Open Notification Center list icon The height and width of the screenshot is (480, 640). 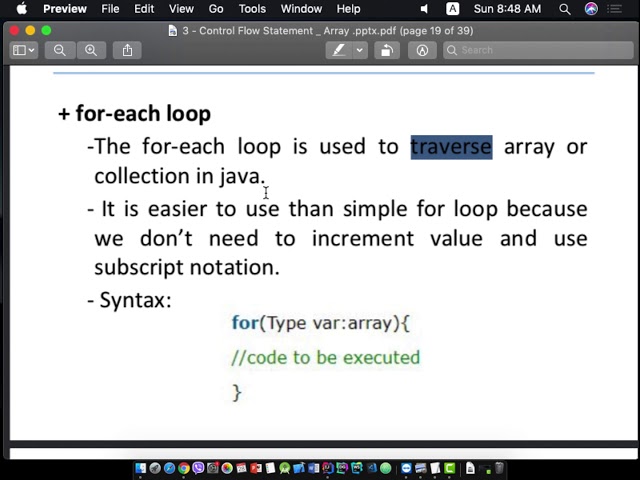point(615,9)
